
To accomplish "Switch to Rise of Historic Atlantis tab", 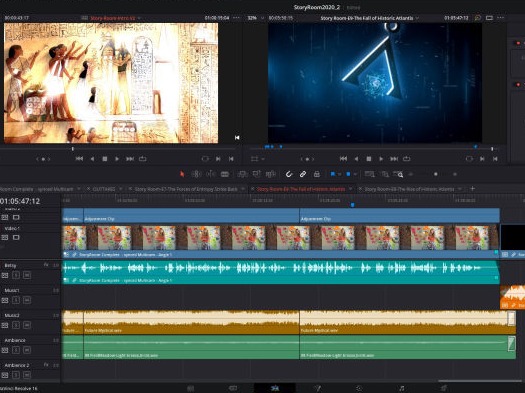I will click(x=409, y=189).
